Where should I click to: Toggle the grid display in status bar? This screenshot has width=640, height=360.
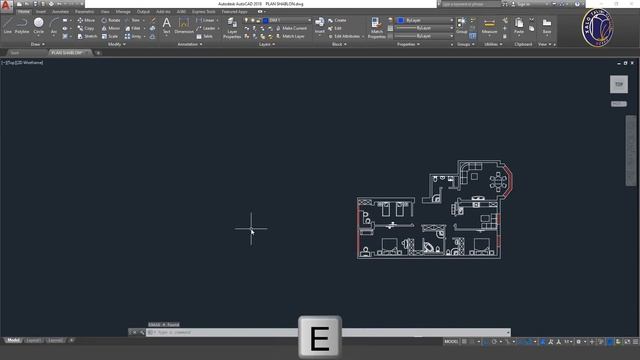point(464,342)
